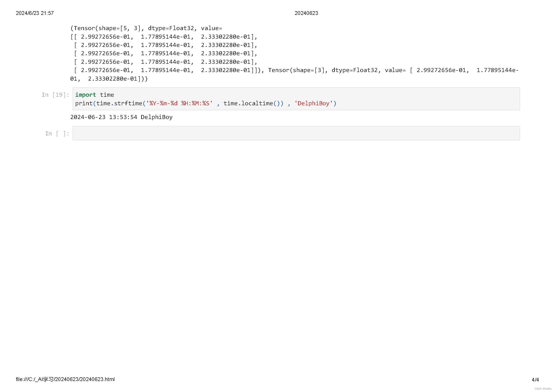This screenshot has height=392, width=555.
Task: Click the green import keyword
Action: [85, 95]
